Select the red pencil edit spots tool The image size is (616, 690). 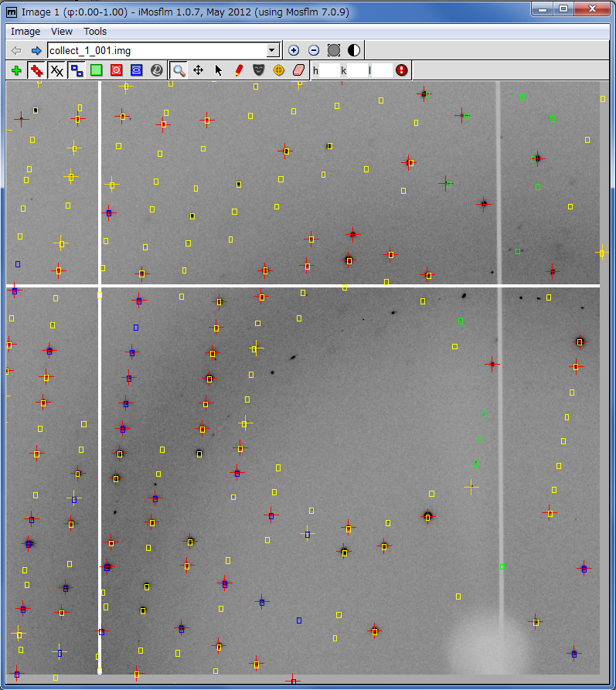pos(239,70)
